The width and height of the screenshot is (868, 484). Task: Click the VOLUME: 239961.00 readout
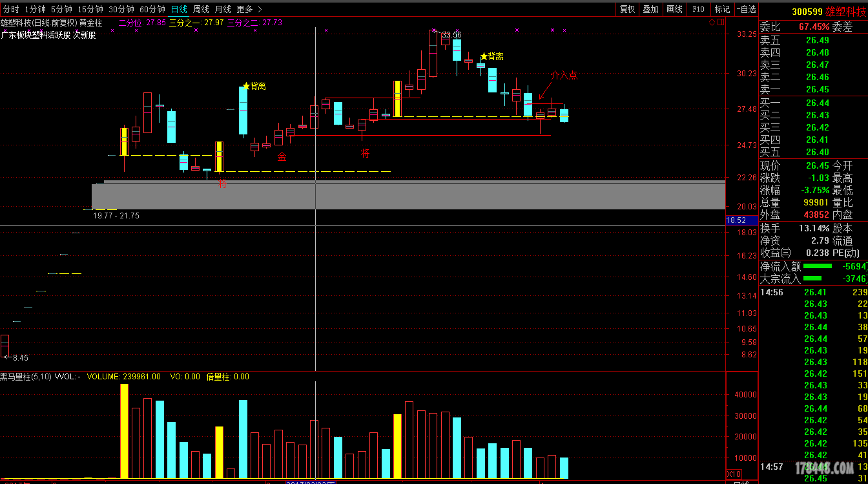(124, 376)
